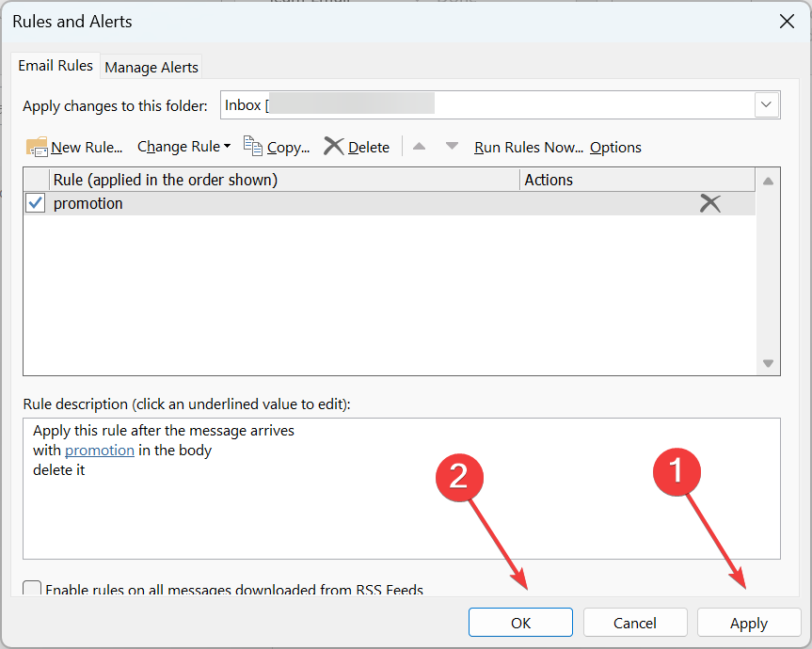Click the Copy... label in toolbar
812x649 pixels.
coord(289,148)
